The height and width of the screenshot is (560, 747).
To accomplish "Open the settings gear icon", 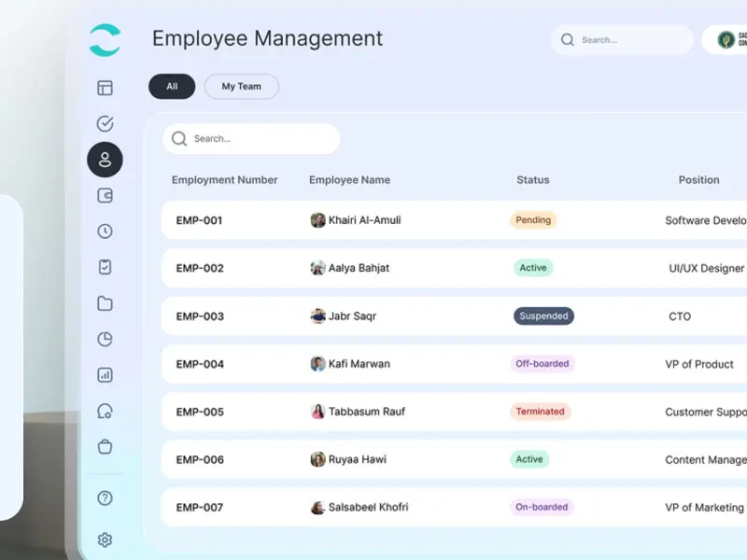I will click(105, 539).
